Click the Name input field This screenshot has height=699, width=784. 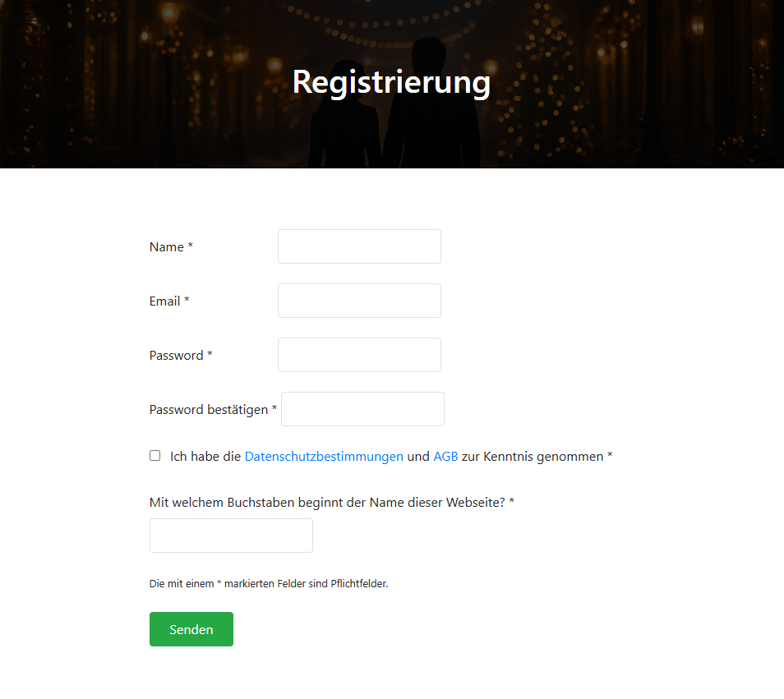coord(359,246)
